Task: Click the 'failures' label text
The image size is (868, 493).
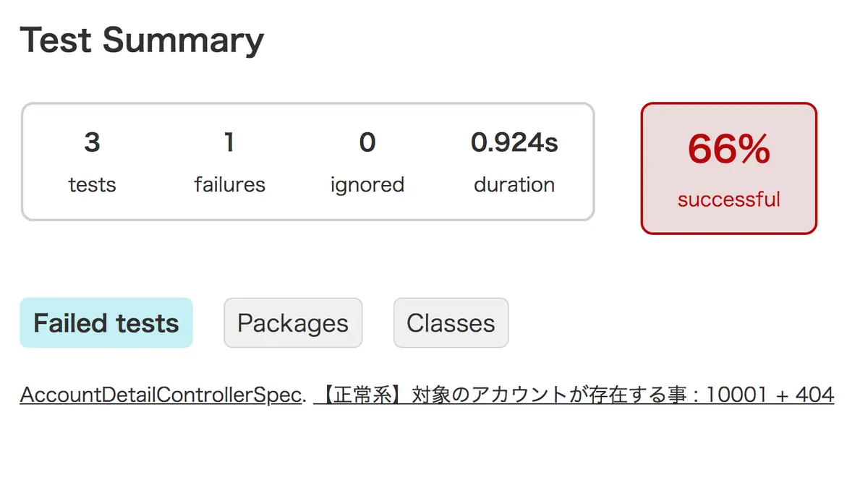Action: (229, 185)
